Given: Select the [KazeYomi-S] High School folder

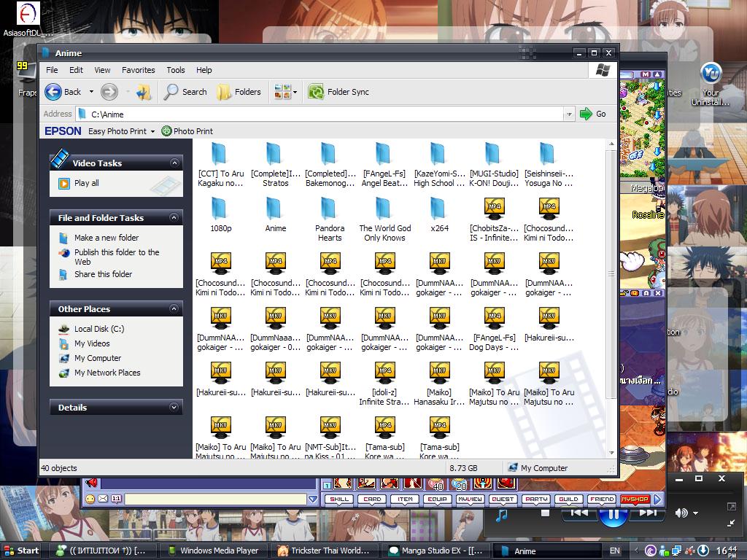Looking at the screenshot, I should pyautogui.click(x=439, y=165).
